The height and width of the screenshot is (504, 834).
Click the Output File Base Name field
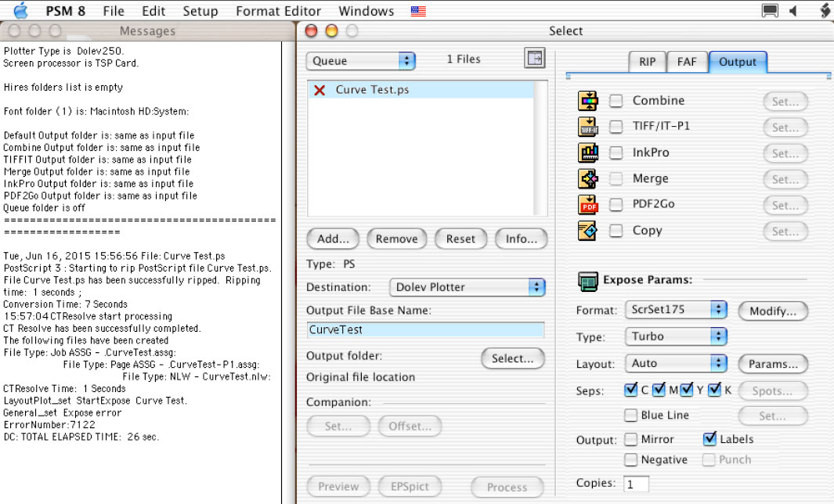click(425, 329)
